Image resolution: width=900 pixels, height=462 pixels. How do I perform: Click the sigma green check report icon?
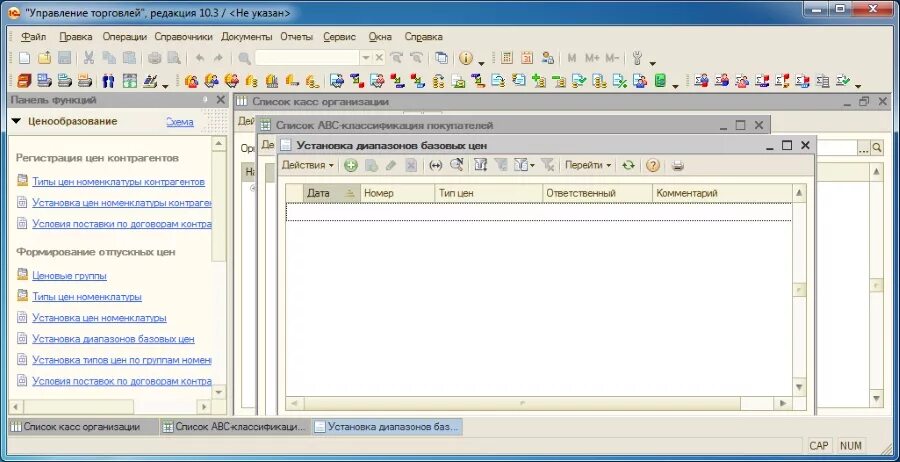(x=843, y=81)
